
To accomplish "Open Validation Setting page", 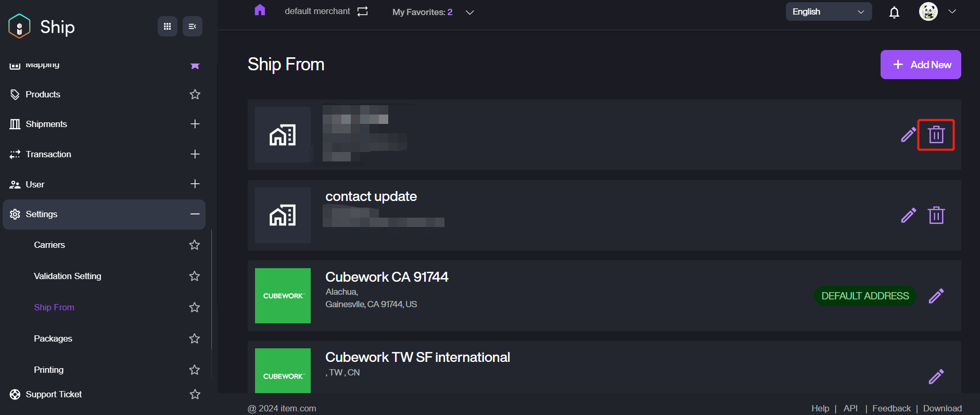I will [68, 276].
